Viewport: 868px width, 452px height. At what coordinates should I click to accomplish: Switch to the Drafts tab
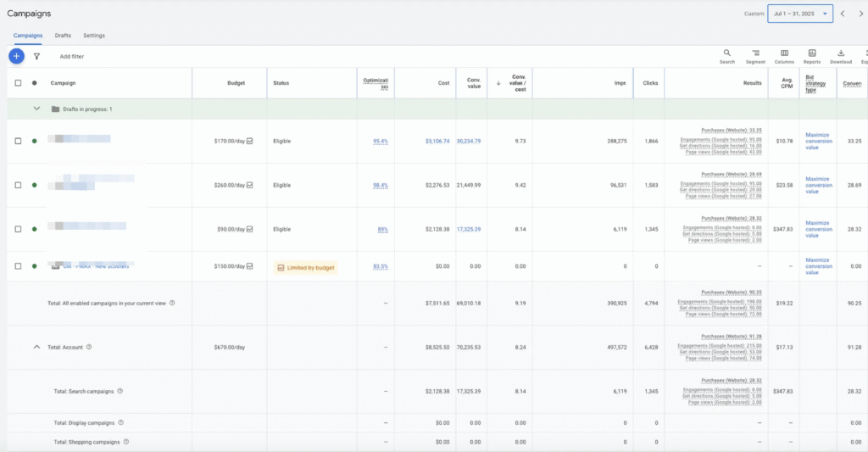63,36
